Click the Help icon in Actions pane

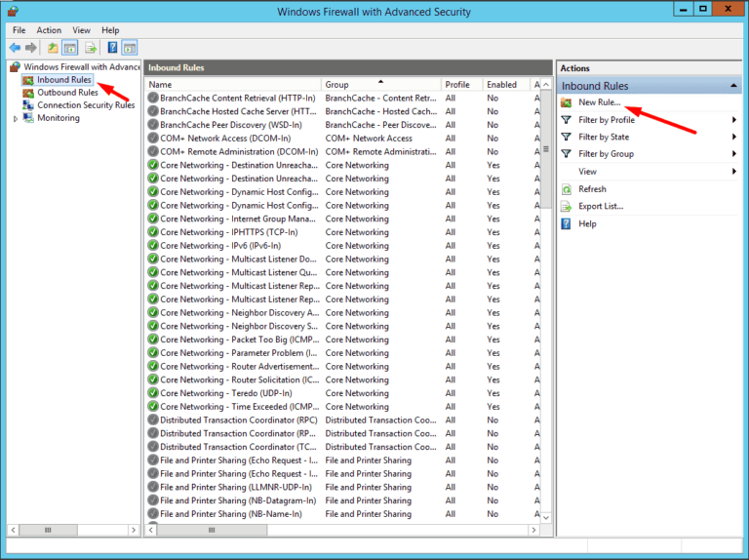pos(566,223)
